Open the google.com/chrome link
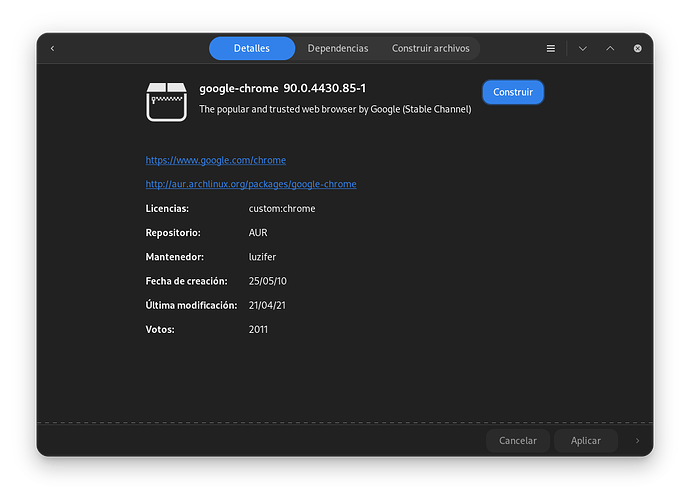Image resolution: width=690 pixels, height=496 pixels. coord(216,160)
